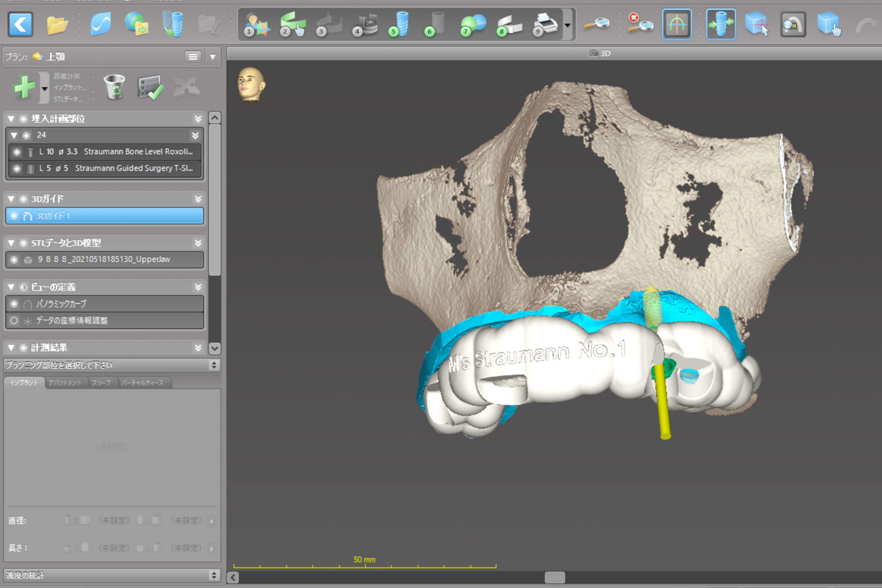Open the yellow folder icon
882x588 pixels.
[57, 25]
